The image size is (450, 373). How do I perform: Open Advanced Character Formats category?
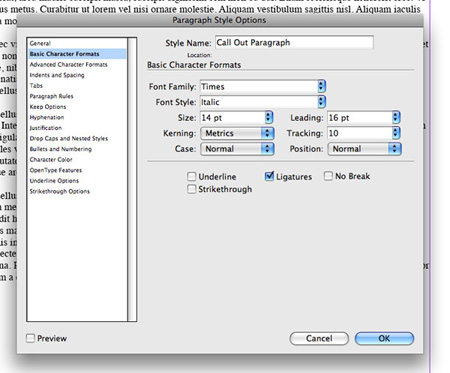click(x=68, y=64)
